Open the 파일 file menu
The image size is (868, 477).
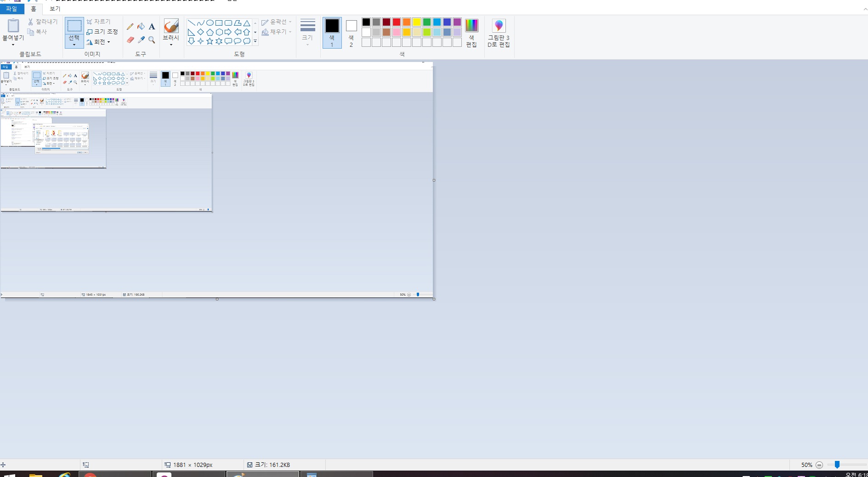[11, 9]
